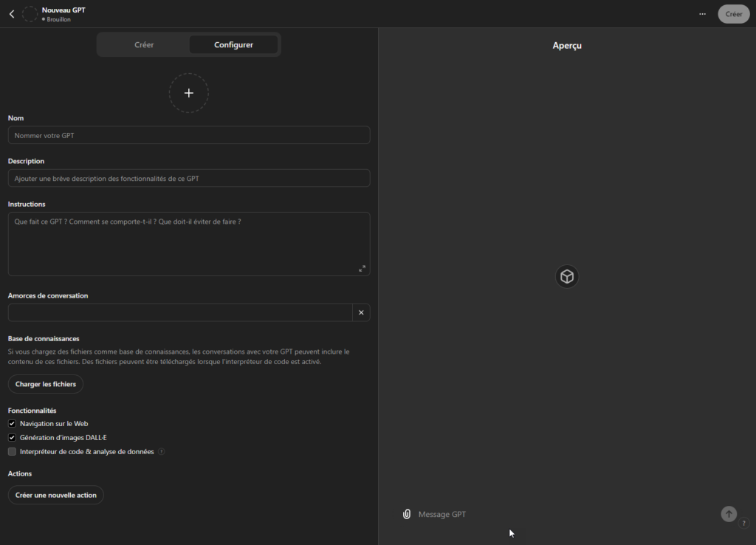Click the Aperçu heading
This screenshot has width=756, height=545.
click(x=567, y=45)
